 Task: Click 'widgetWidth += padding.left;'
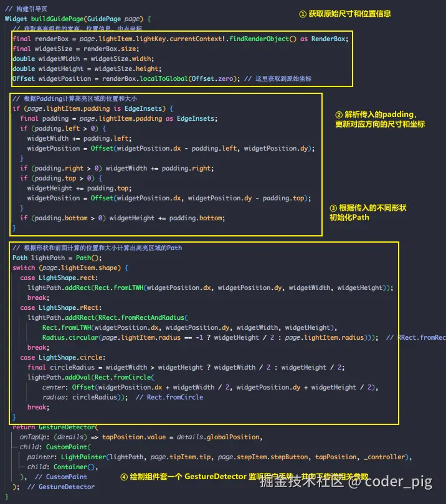click(80, 139)
